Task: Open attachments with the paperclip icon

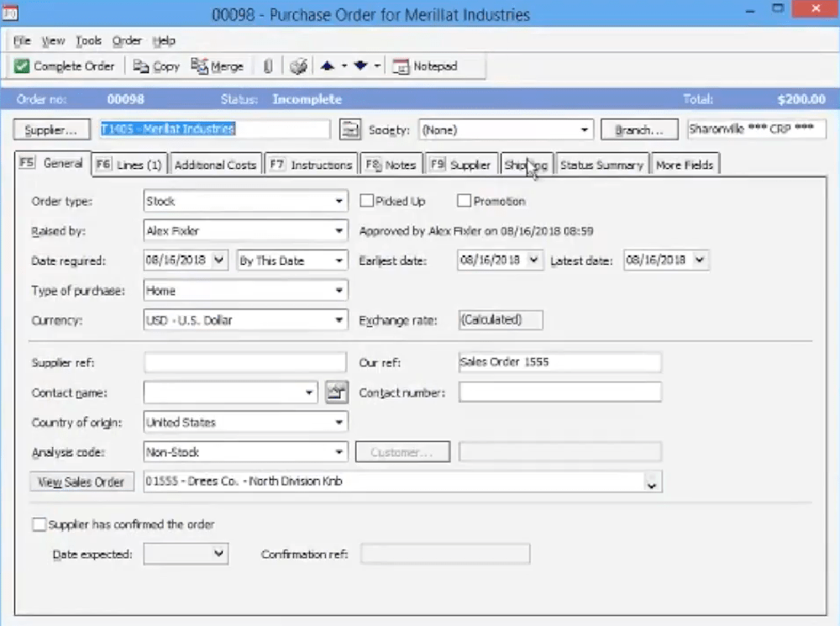Action: click(268, 66)
